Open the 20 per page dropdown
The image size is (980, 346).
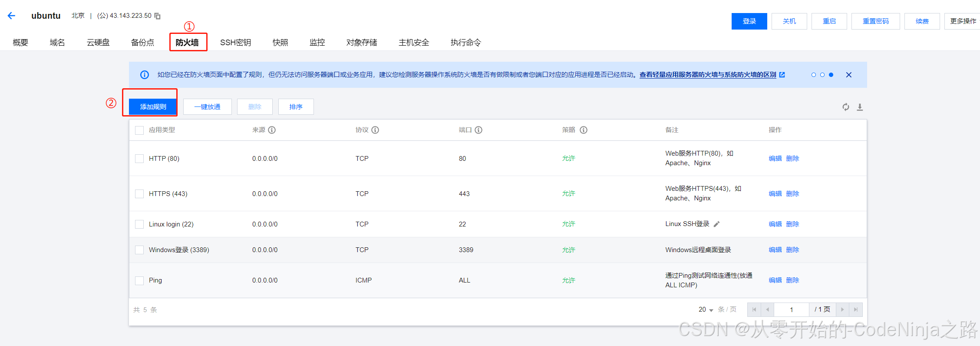(706, 309)
